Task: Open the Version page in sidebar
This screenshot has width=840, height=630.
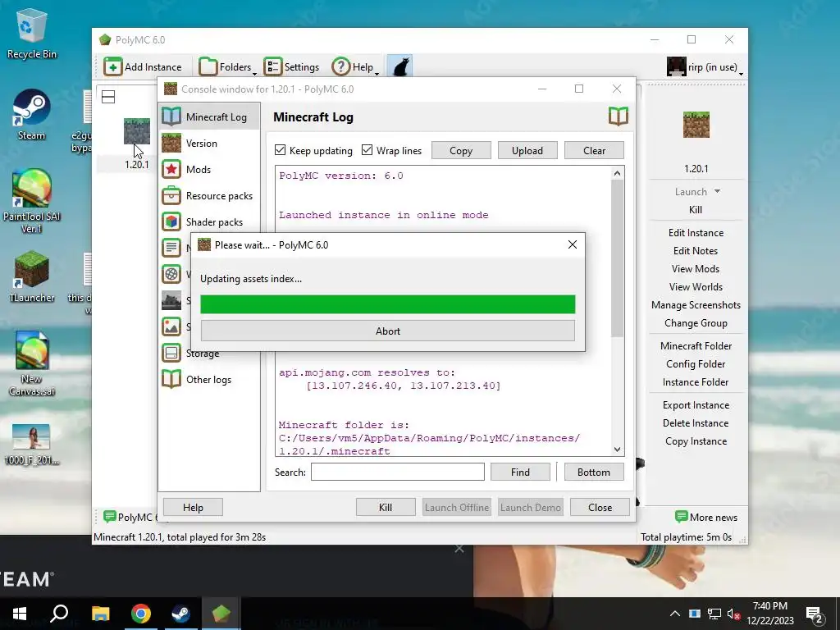Action: (209, 143)
